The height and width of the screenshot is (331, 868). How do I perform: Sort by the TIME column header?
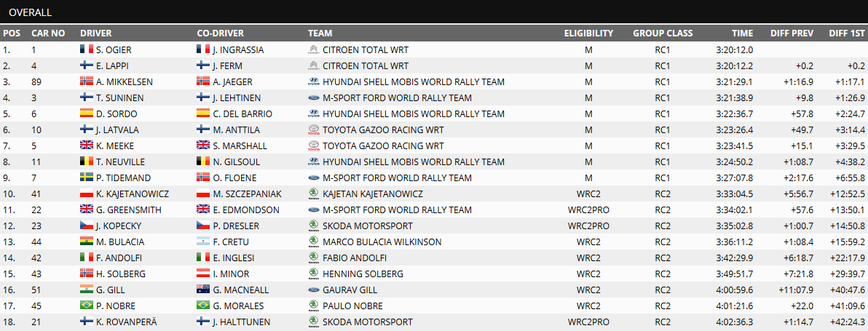(x=742, y=33)
